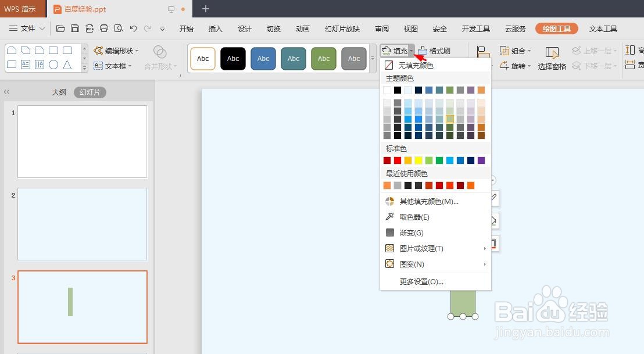Choose the oval shape in shapes gallery
Image resolution: width=644 pixels, height=354 pixels.
[x=53, y=65]
